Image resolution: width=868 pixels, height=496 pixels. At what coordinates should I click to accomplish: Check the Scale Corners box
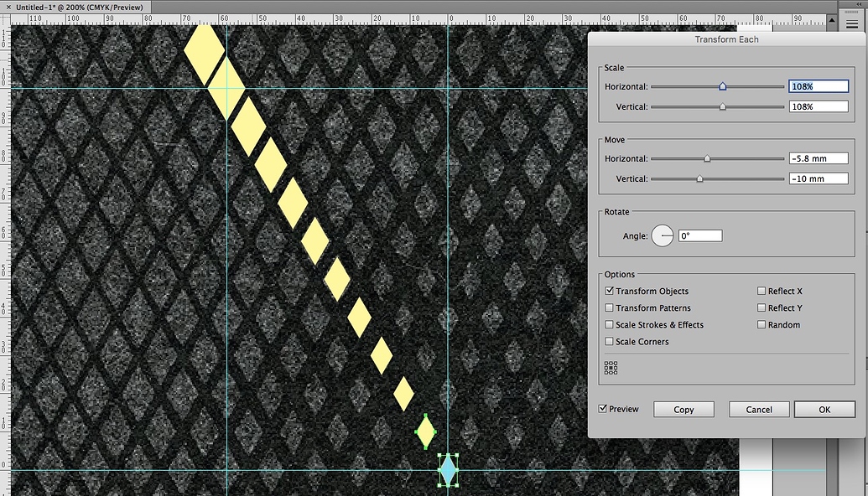609,341
